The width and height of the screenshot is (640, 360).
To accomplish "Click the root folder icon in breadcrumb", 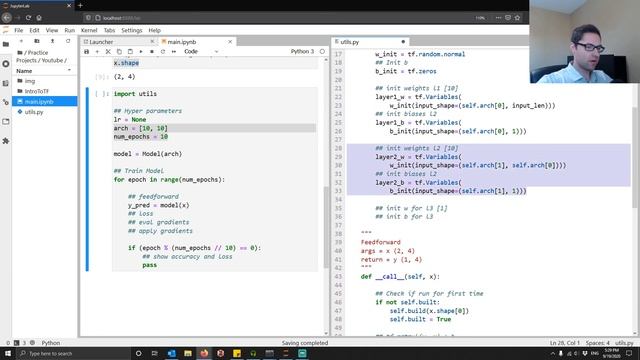I will tap(20, 53).
